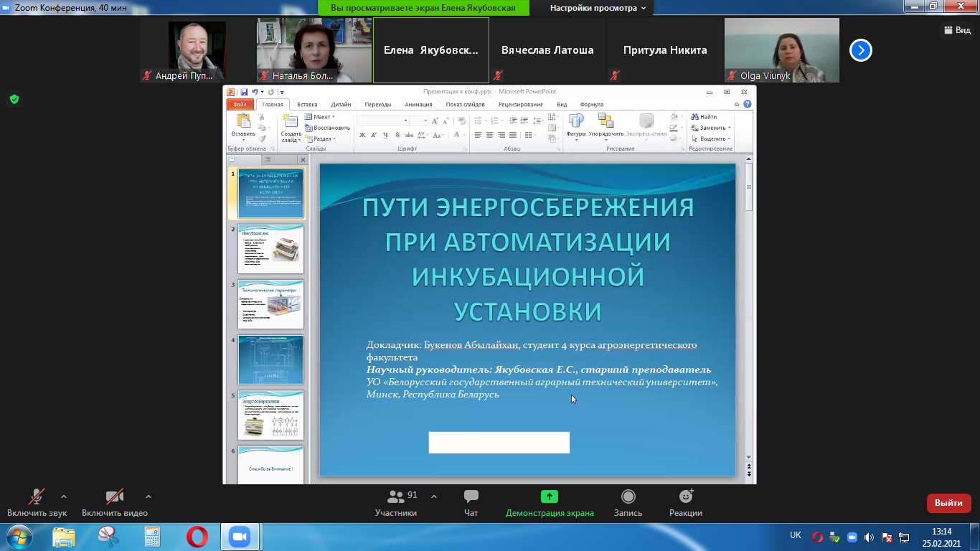Image resolution: width=980 pixels, height=551 pixels.
Task: Expand the Настройки просмотра dropdown
Action: 597,8
